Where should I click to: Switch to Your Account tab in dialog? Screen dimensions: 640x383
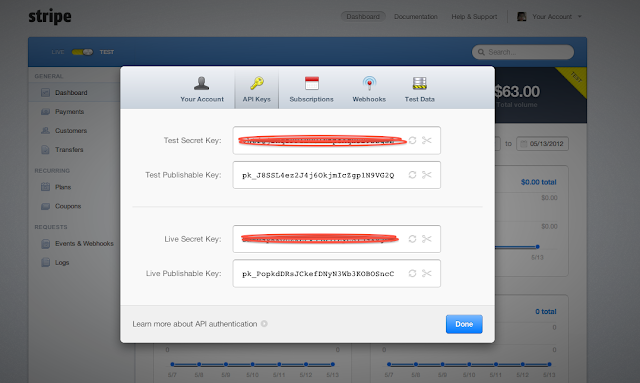coord(202,89)
